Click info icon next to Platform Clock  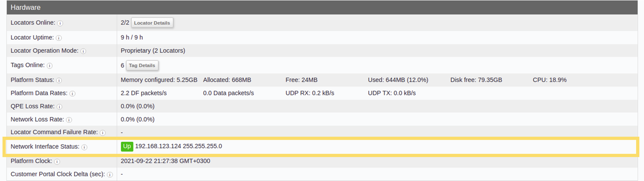point(57,162)
